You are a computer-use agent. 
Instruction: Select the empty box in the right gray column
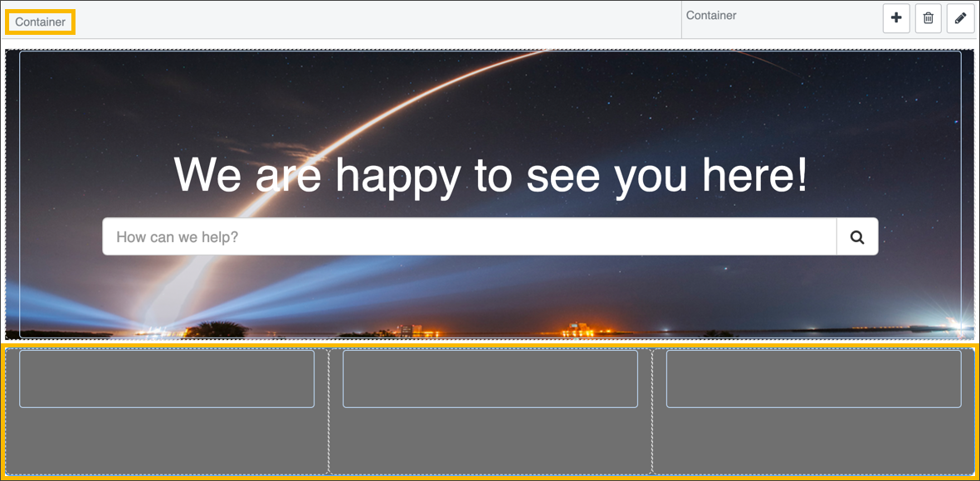(813, 379)
